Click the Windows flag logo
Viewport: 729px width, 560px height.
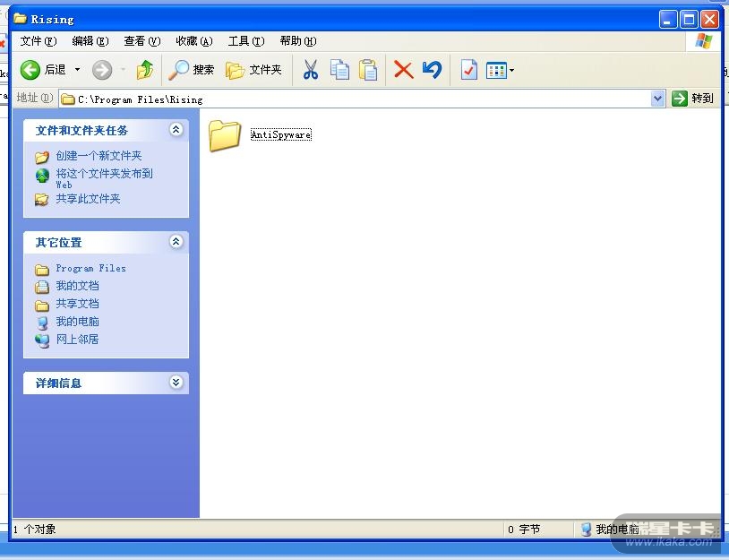tap(703, 41)
